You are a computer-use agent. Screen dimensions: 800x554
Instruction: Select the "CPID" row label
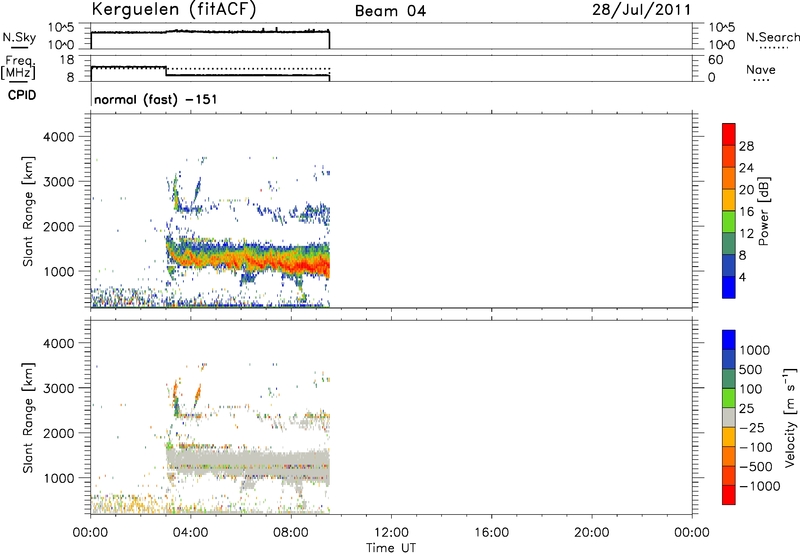tap(22, 95)
